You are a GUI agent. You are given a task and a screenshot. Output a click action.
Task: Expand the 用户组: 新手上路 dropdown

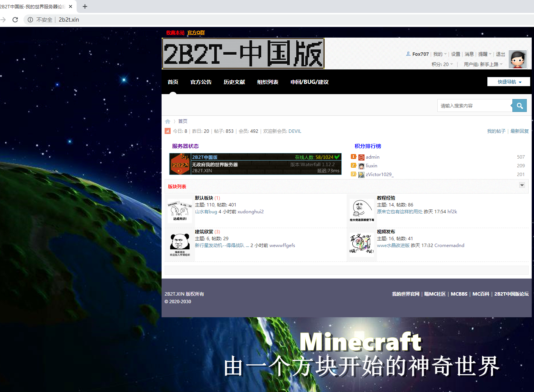pos(483,65)
